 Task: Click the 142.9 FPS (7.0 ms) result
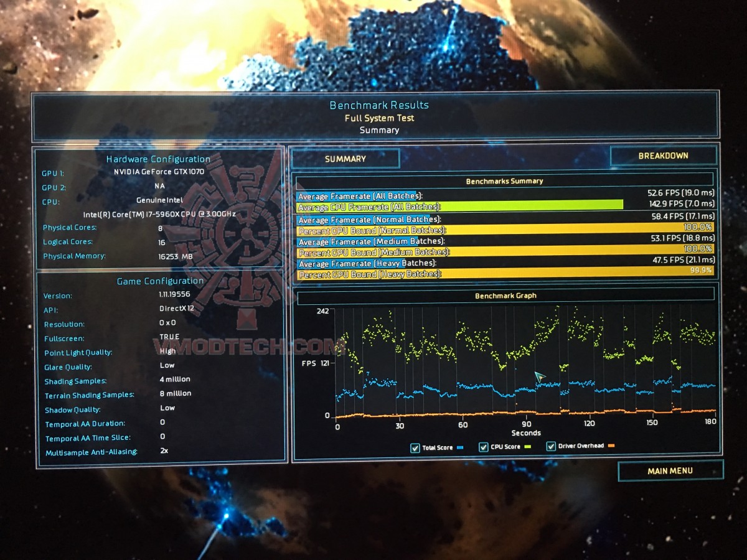point(681,203)
